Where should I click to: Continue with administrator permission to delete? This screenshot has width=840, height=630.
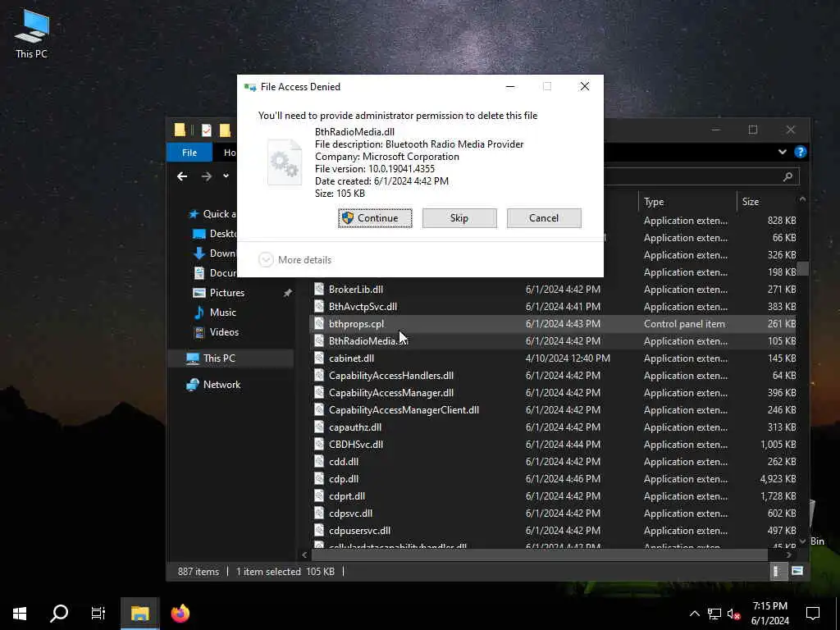tap(375, 218)
